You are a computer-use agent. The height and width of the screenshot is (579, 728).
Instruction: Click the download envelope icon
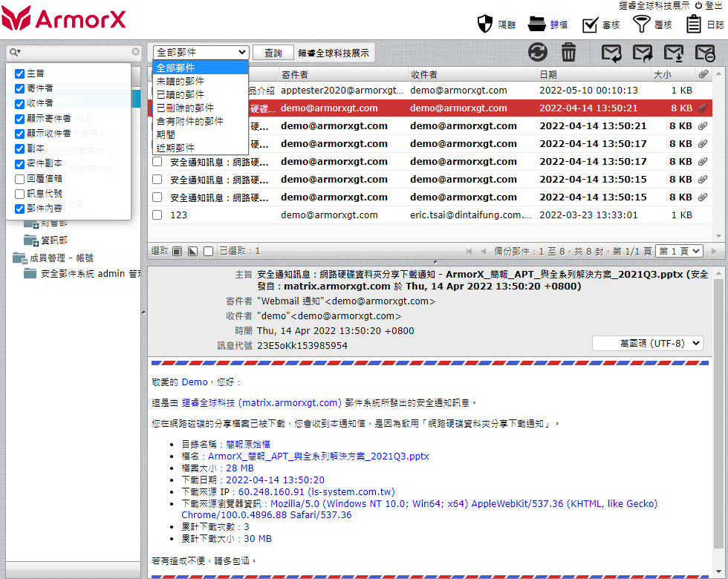674,53
